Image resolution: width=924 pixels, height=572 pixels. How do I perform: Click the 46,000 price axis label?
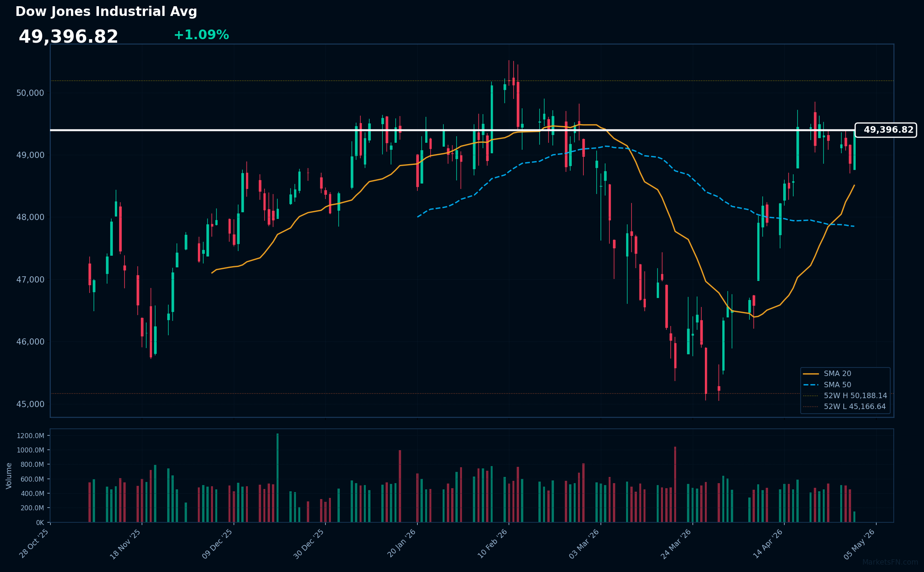(x=30, y=342)
